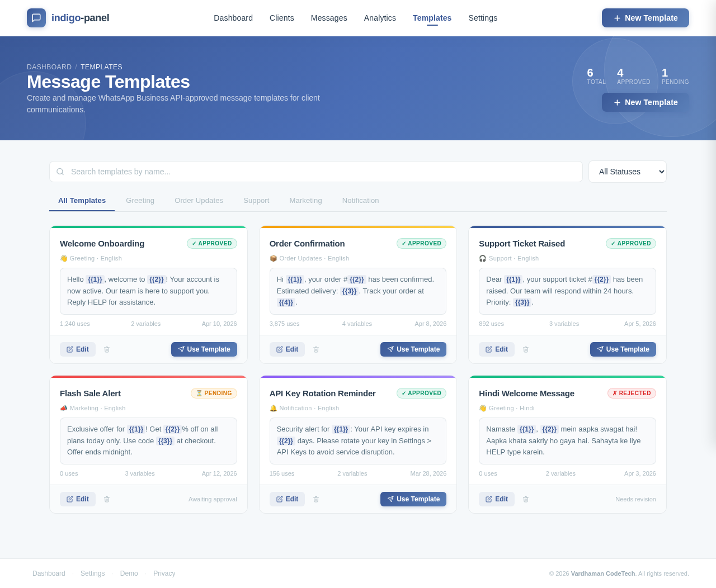
Task: Click the 'Apr 12, 2026' date
Action: [219, 473]
